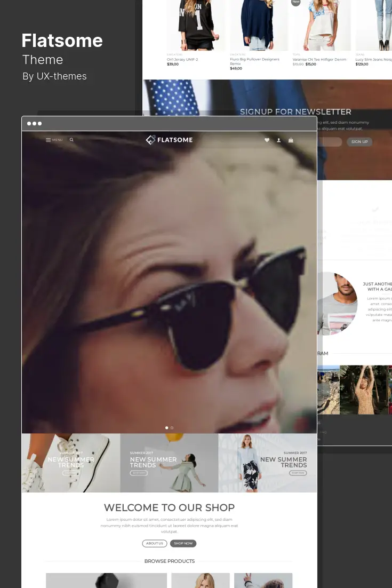
Task: Click Shop Now on the balloon banner
Action: coord(138,473)
